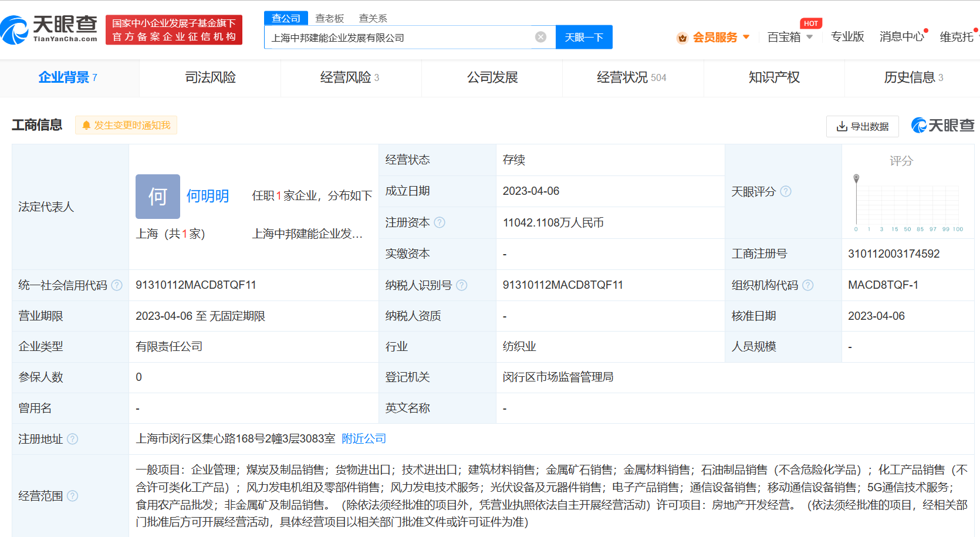The width and height of the screenshot is (980, 537).
Task: Click the HOT badge above 百宝箱
Action: [x=811, y=23]
